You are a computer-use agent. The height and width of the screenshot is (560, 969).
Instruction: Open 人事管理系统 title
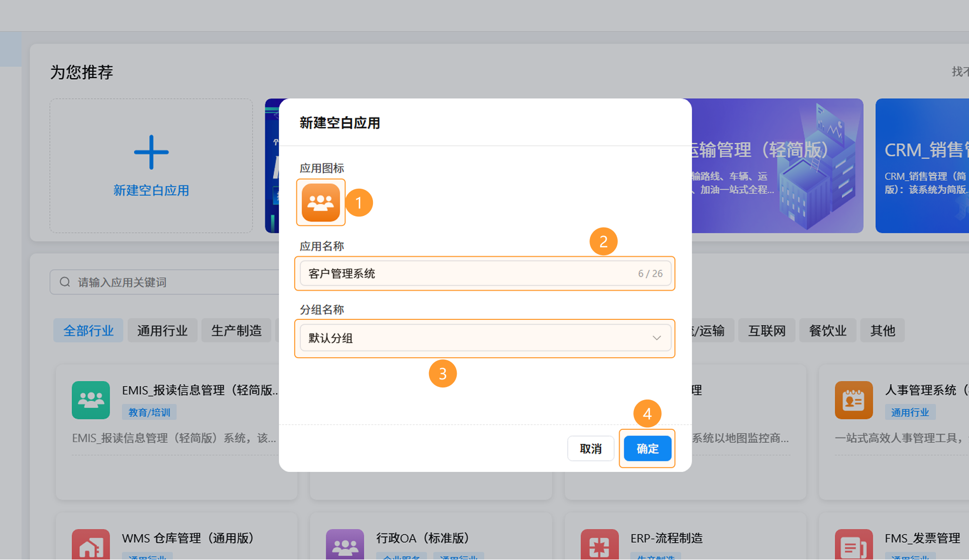[x=927, y=390]
